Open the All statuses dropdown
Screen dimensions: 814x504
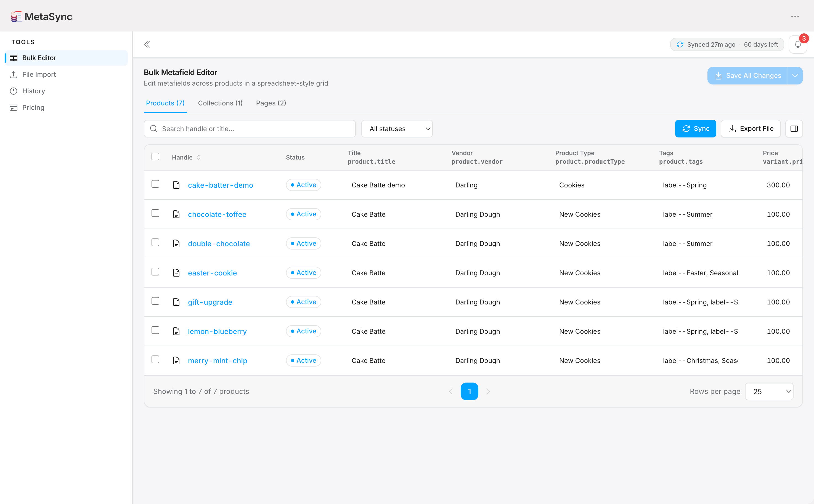(x=397, y=129)
